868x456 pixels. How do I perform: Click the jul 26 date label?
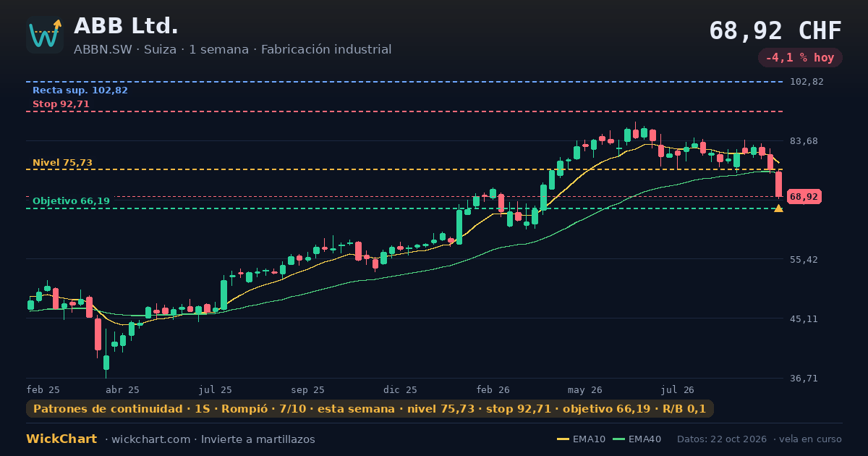pos(678,389)
